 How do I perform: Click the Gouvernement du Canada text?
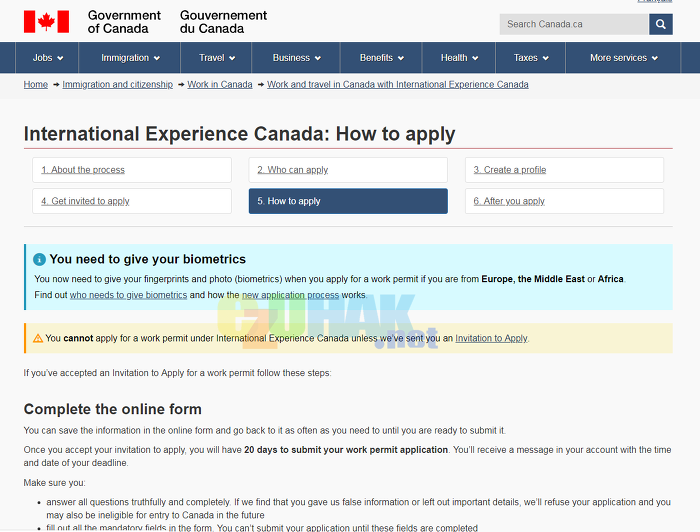(223, 22)
